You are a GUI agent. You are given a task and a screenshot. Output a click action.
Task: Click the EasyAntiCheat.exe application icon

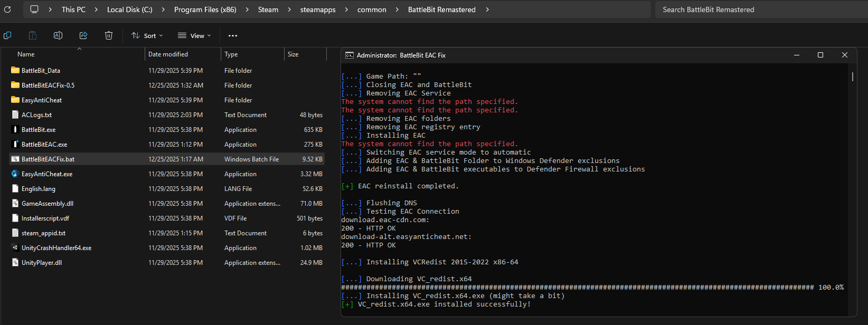tap(15, 174)
